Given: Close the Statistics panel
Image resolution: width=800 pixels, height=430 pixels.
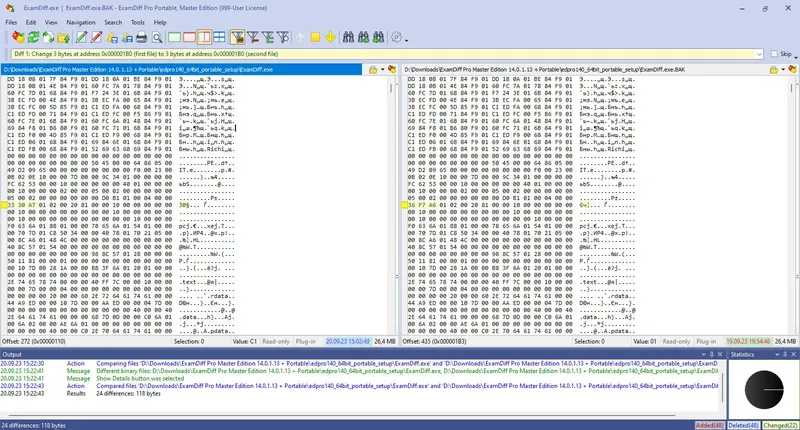Looking at the screenshot, I should 794,354.
